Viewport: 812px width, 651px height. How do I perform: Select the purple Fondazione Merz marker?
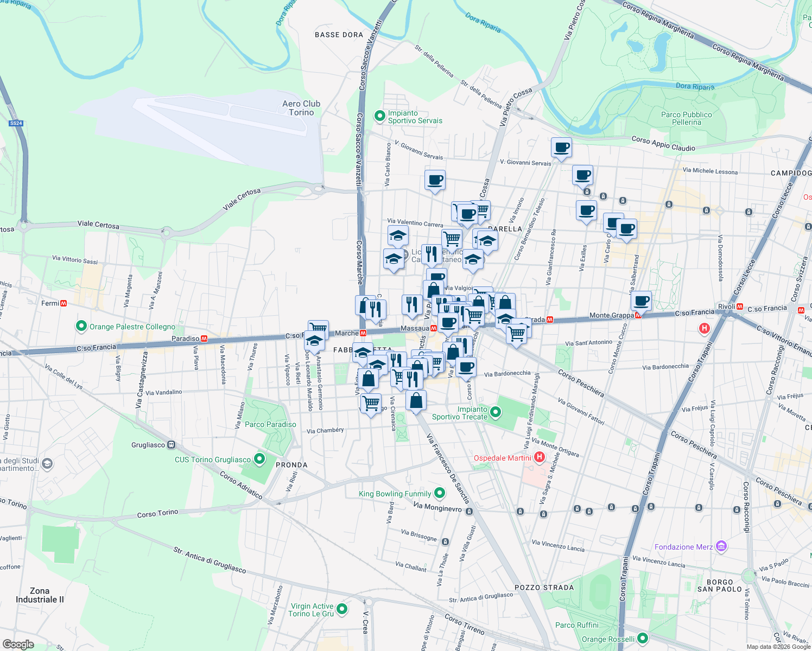point(721,547)
